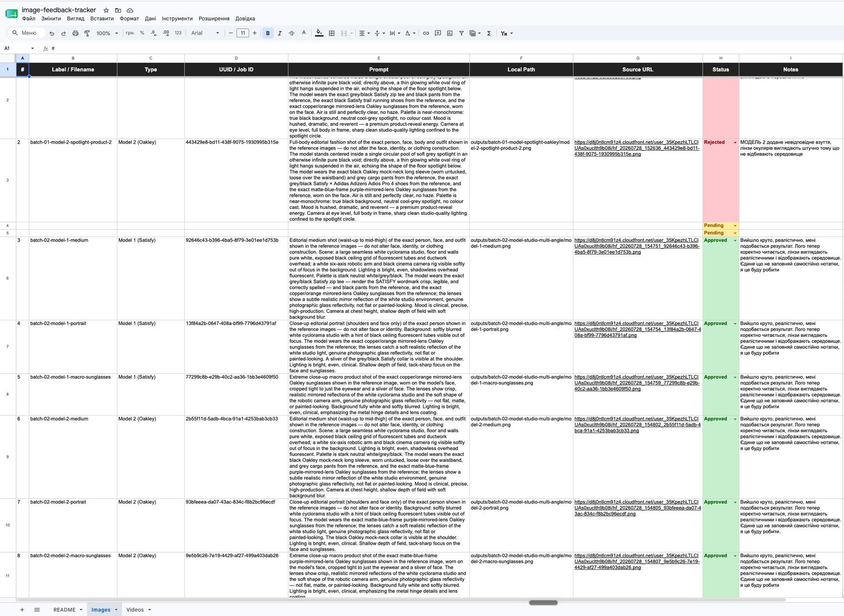This screenshot has height=616, width=844.
Task: Open the Інструменти menu
Action: 177,19
